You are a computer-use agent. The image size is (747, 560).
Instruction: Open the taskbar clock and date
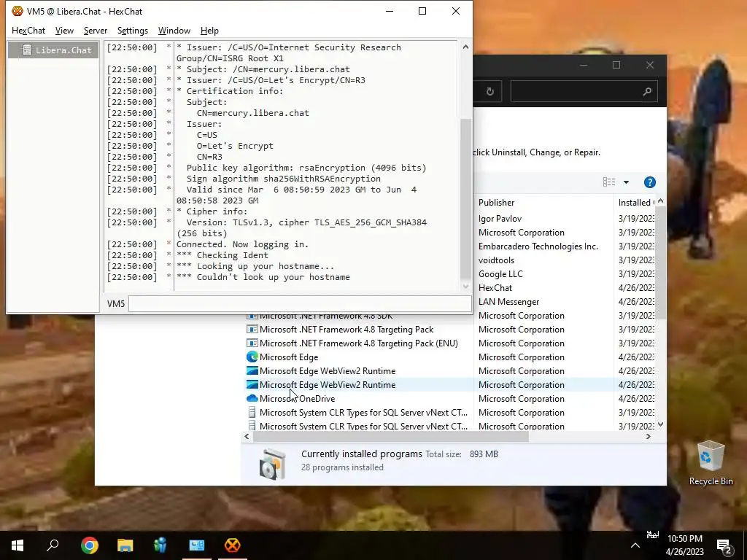[x=685, y=545]
